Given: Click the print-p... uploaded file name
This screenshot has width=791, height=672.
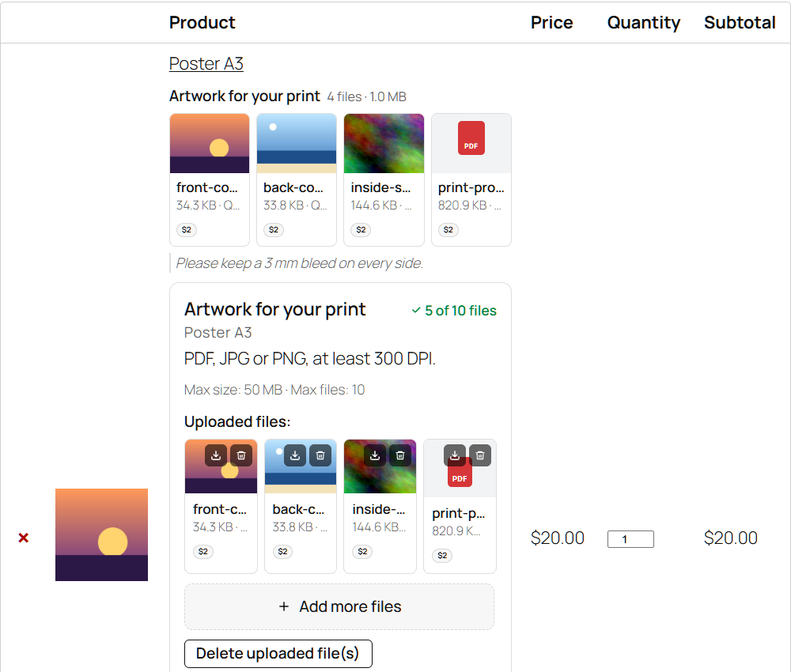Looking at the screenshot, I should 459,514.
